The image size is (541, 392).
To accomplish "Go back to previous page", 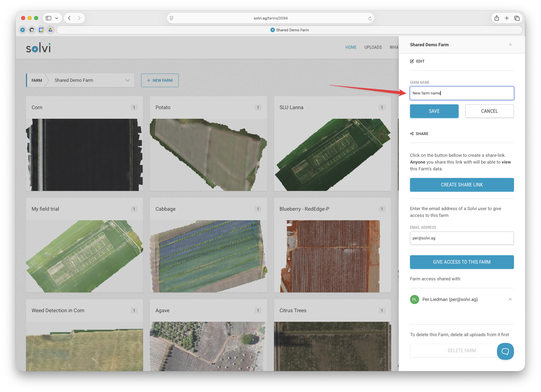I will 69,18.
